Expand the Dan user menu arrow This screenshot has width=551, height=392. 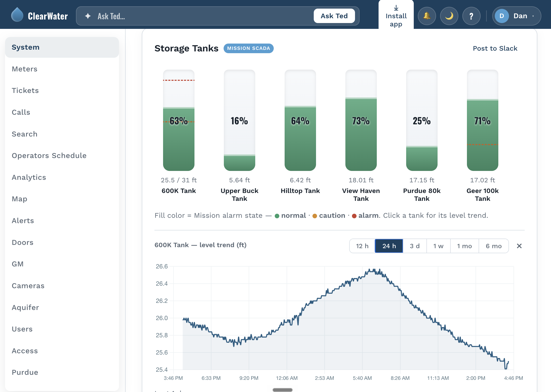coord(533,16)
